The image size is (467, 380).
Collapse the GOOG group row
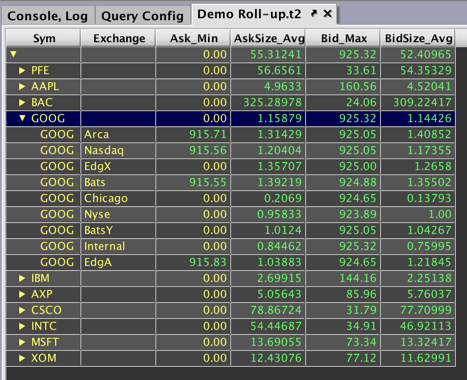tap(22, 118)
